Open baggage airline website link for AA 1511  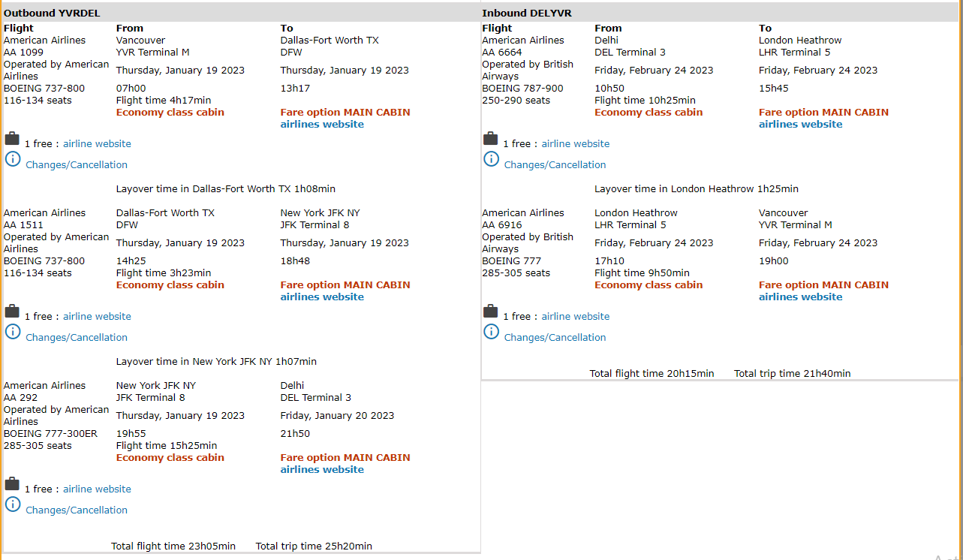pyautogui.click(x=97, y=317)
